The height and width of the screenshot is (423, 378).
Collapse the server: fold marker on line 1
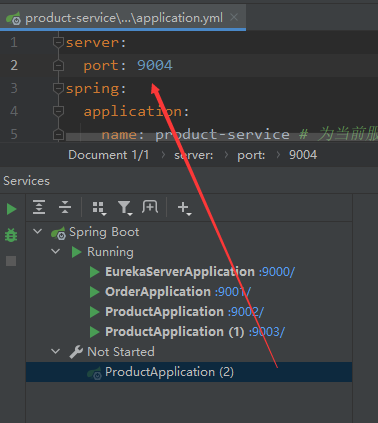click(58, 42)
